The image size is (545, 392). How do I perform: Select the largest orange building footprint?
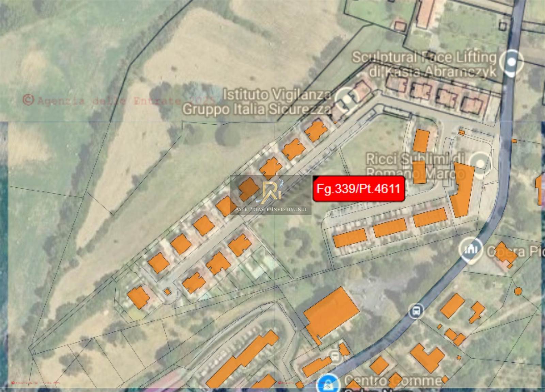tap(330, 314)
